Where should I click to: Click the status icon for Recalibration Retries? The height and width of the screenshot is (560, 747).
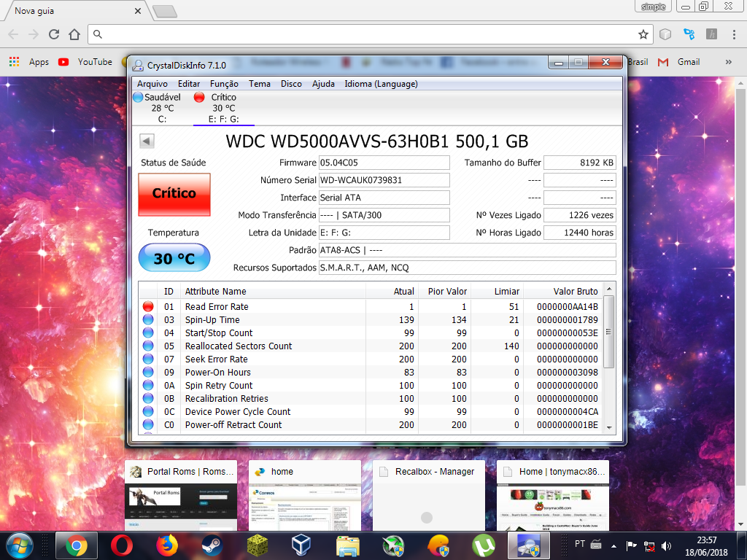click(x=148, y=398)
